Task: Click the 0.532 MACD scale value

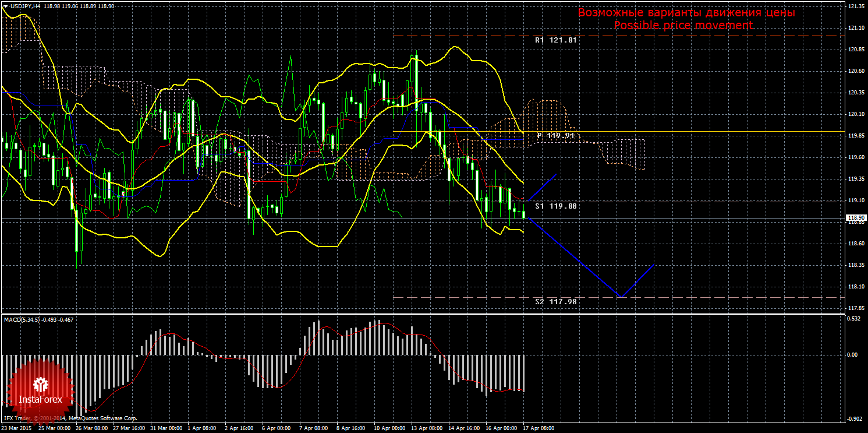Action: coord(853,319)
